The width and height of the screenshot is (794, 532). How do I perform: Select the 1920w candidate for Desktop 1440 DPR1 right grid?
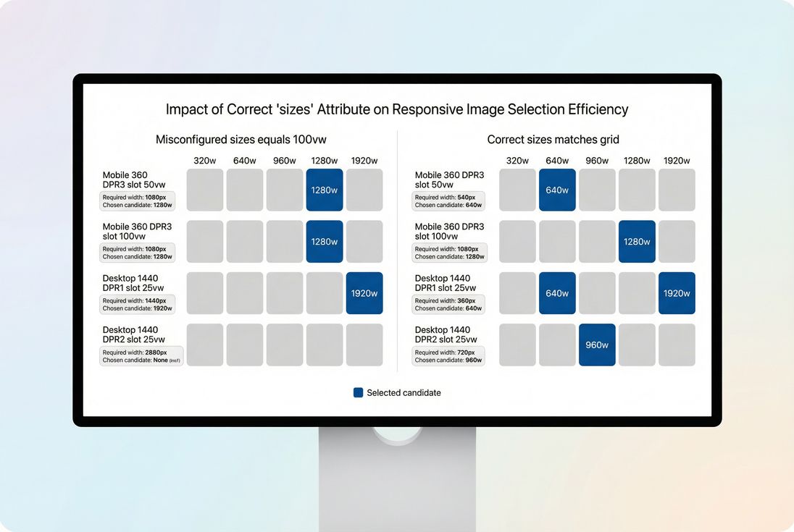(x=677, y=293)
